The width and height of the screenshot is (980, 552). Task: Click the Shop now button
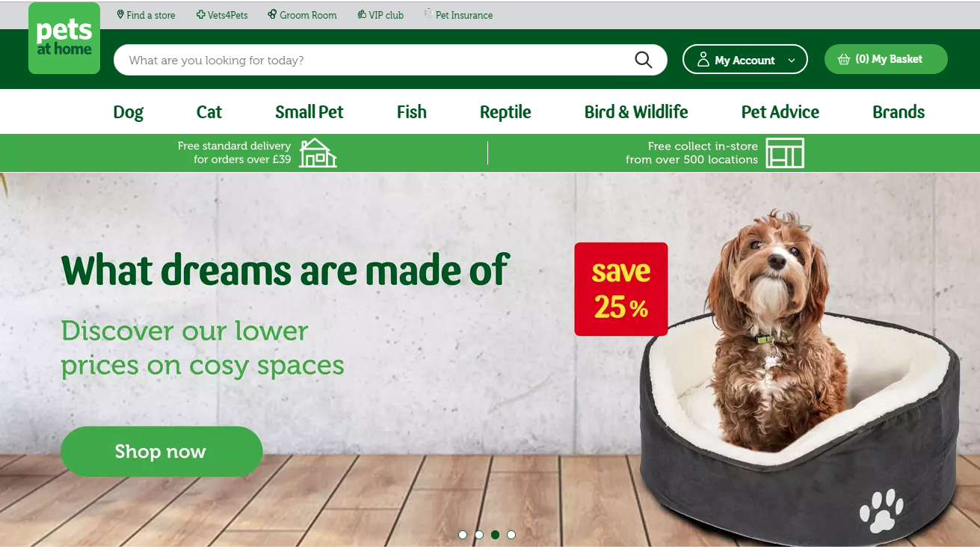tap(161, 452)
